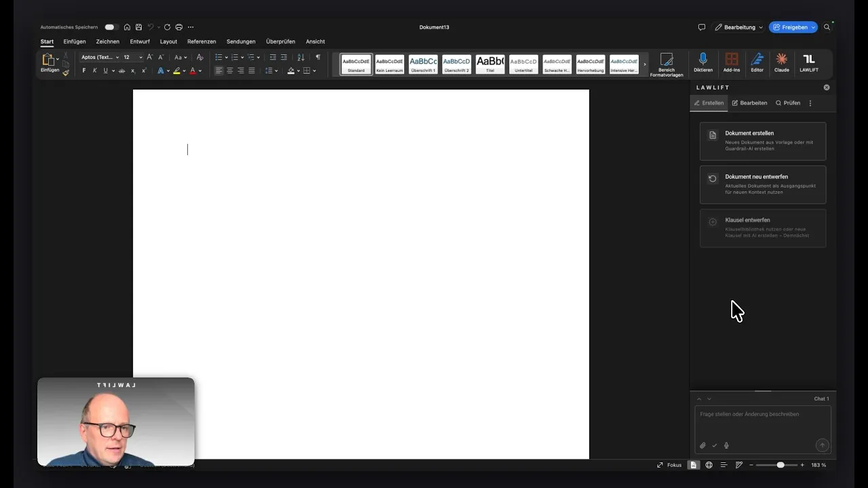Toggle italic formatting with the K button

click(95, 70)
